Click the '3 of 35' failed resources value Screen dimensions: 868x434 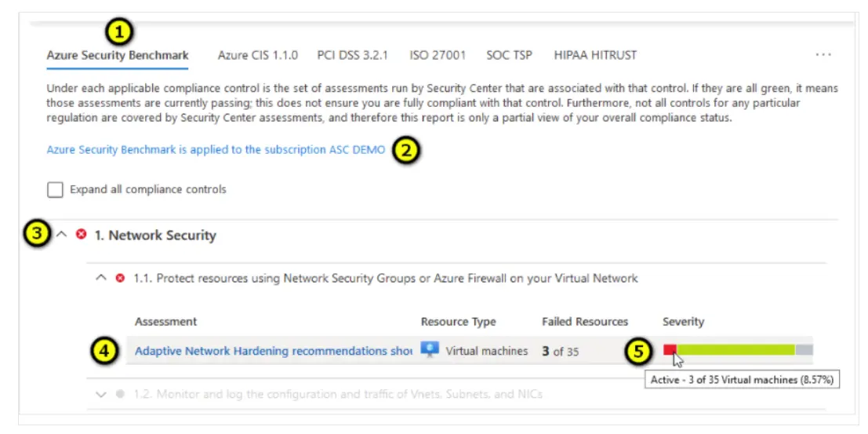click(x=560, y=352)
